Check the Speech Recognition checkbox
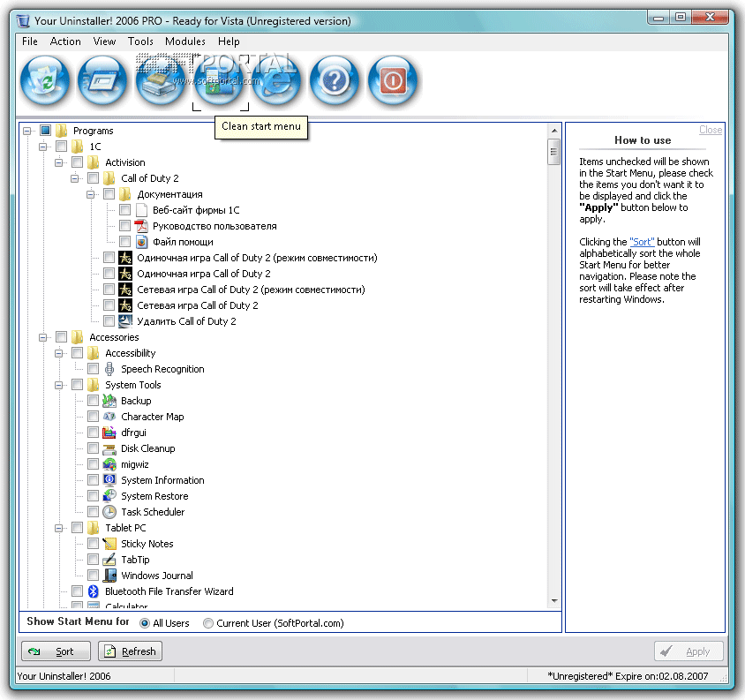This screenshot has height=700, width=745. [94, 369]
